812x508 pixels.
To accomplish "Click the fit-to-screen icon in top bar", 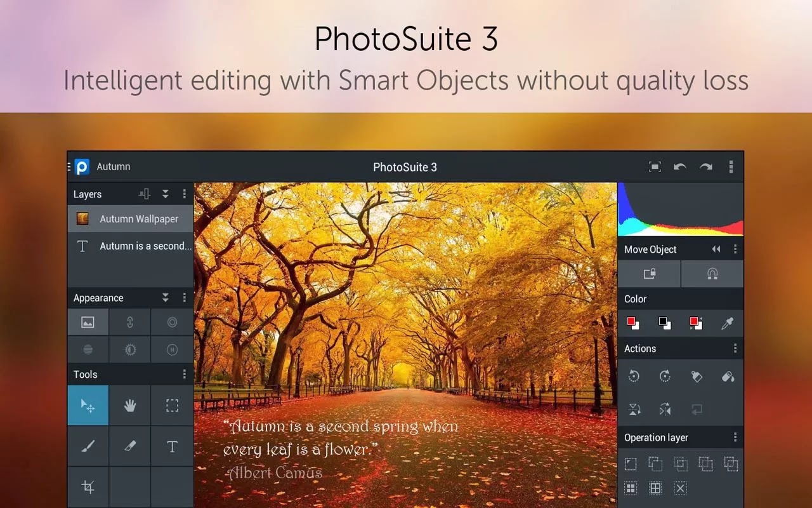I will [x=655, y=167].
